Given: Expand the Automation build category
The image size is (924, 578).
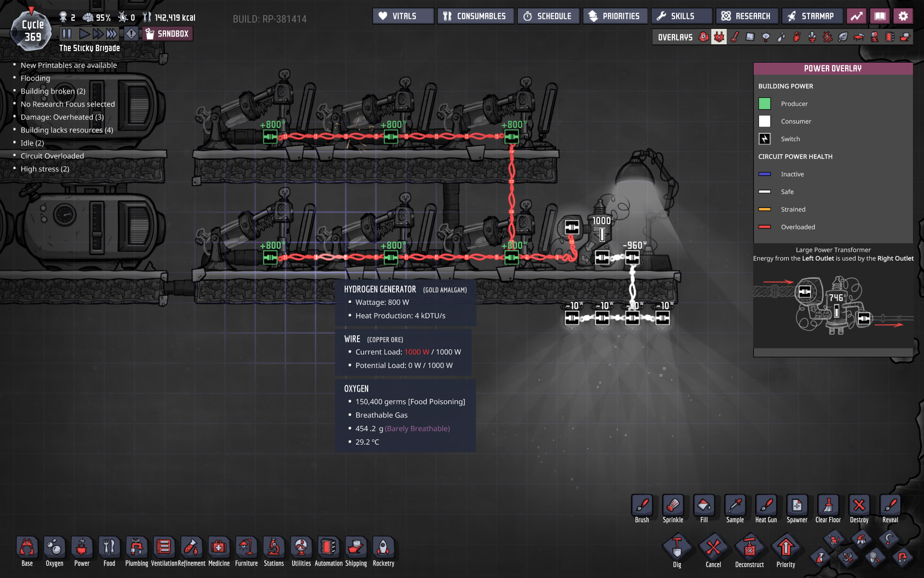Looking at the screenshot, I should click(329, 548).
